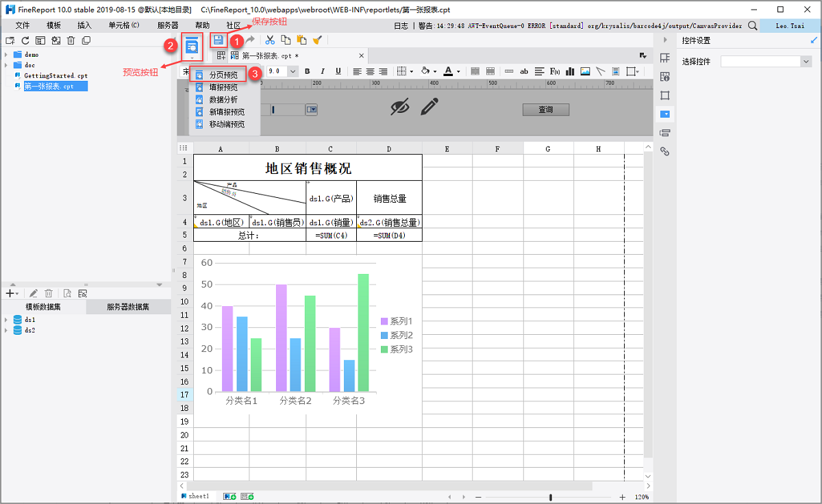Add new sheet with green plus icon
Image resolution: width=822 pixels, height=504 pixels.
[x=231, y=496]
